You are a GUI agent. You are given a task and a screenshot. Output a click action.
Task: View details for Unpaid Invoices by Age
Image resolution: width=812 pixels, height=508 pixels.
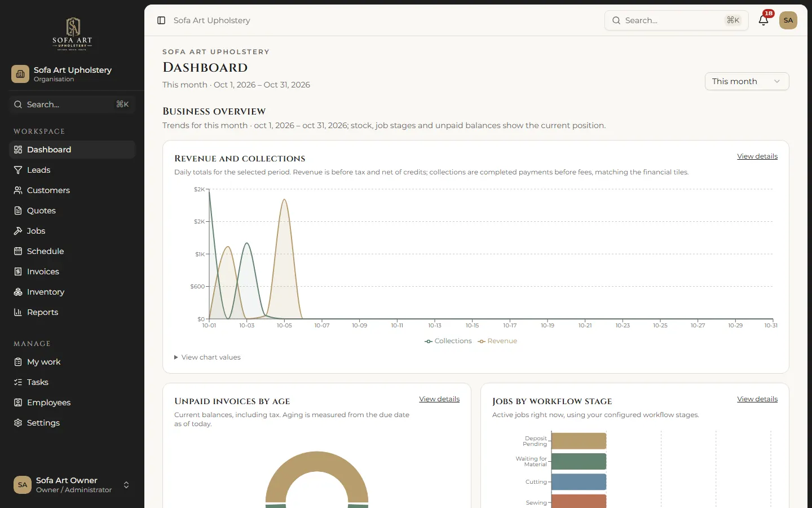click(x=439, y=399)
